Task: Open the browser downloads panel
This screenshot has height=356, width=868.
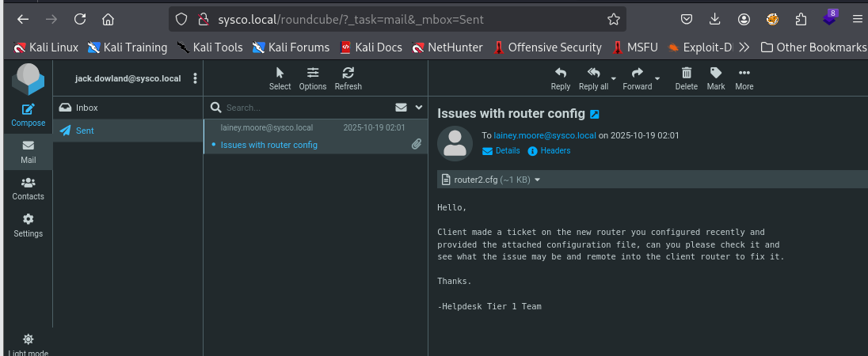Action: (x=715, y=19)
